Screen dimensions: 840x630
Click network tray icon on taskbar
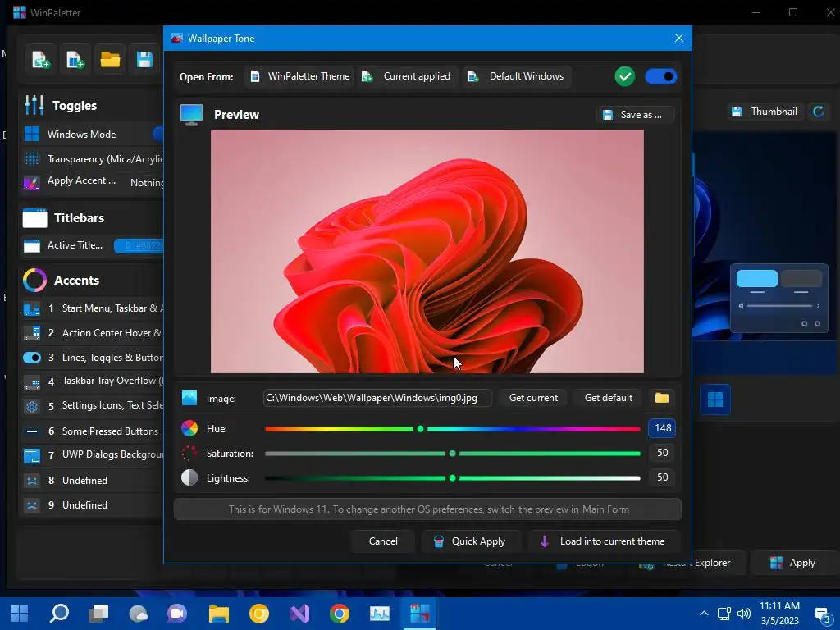[724, 614]
